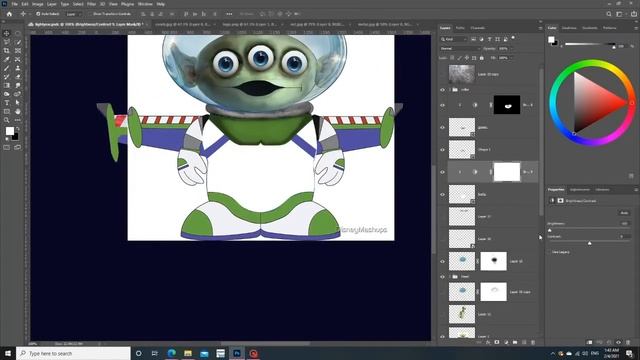Expand the group below the blue-eye masked layer
This screenshot has height=360, width=640.
[450, 277]
